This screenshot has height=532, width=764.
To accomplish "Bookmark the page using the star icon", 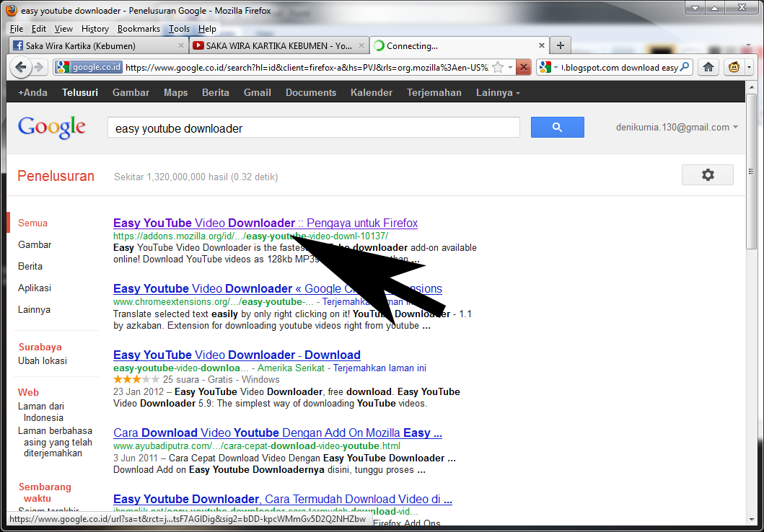I will (497, 66).
